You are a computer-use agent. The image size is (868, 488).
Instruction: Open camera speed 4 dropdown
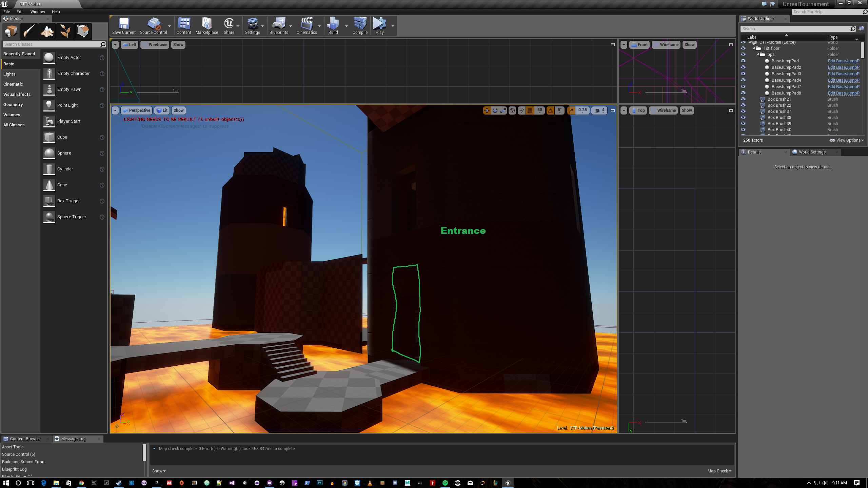click(599, 110)
